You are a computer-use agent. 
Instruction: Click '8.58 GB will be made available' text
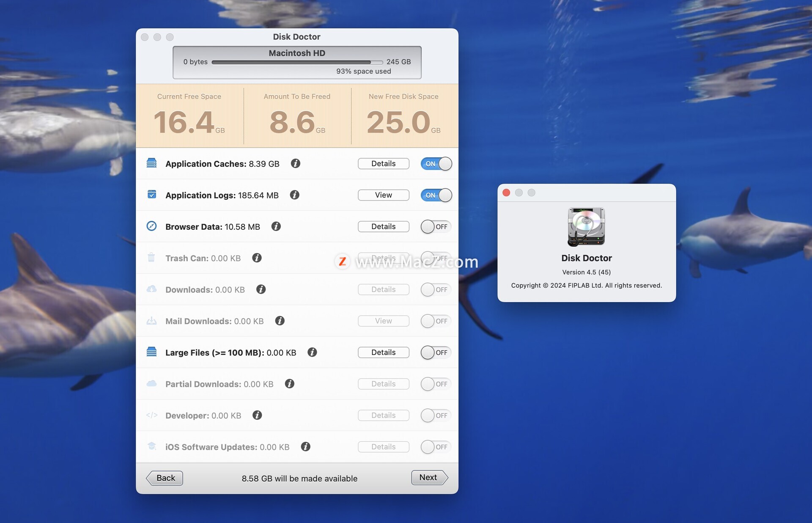point(299,479)
